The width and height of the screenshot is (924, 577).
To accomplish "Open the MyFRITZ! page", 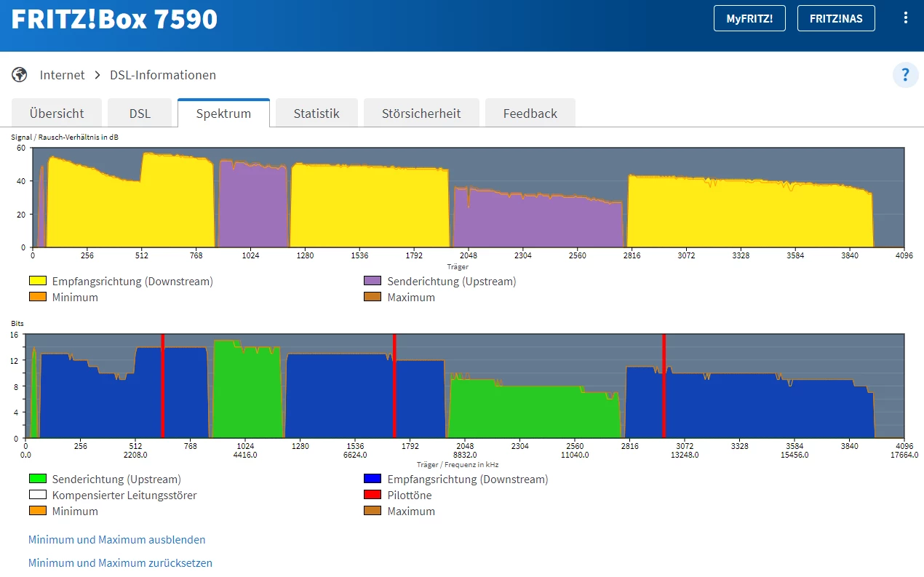I will click(x=749, y=19).
